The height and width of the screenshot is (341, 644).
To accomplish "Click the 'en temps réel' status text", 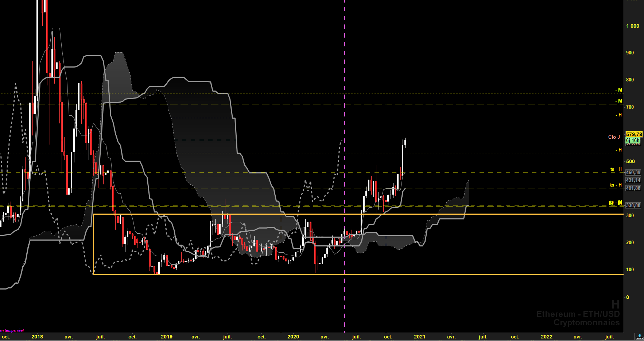I will [x=12, y=330].
